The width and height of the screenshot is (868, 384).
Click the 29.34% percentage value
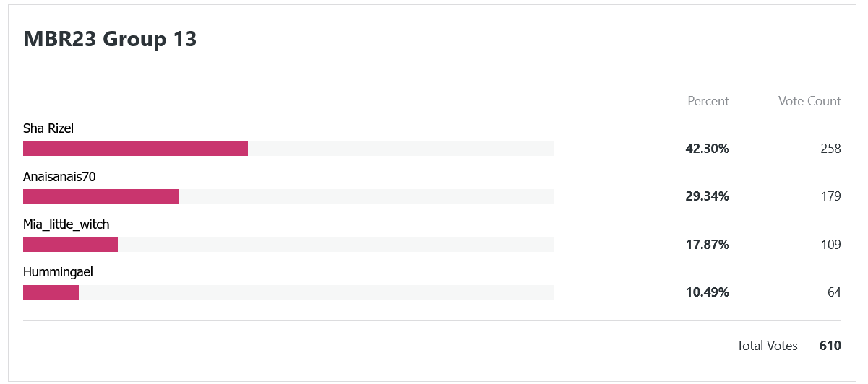(x=707, y=196)
